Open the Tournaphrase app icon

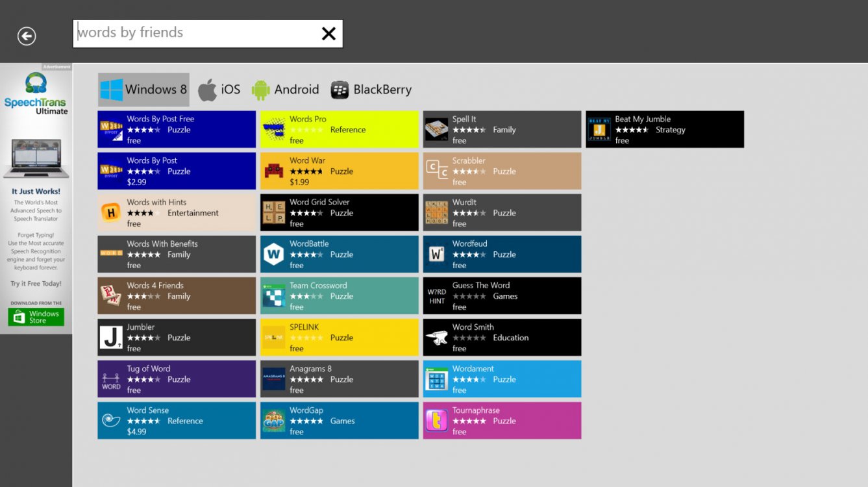pyautogui.click(x=437, y=420)
